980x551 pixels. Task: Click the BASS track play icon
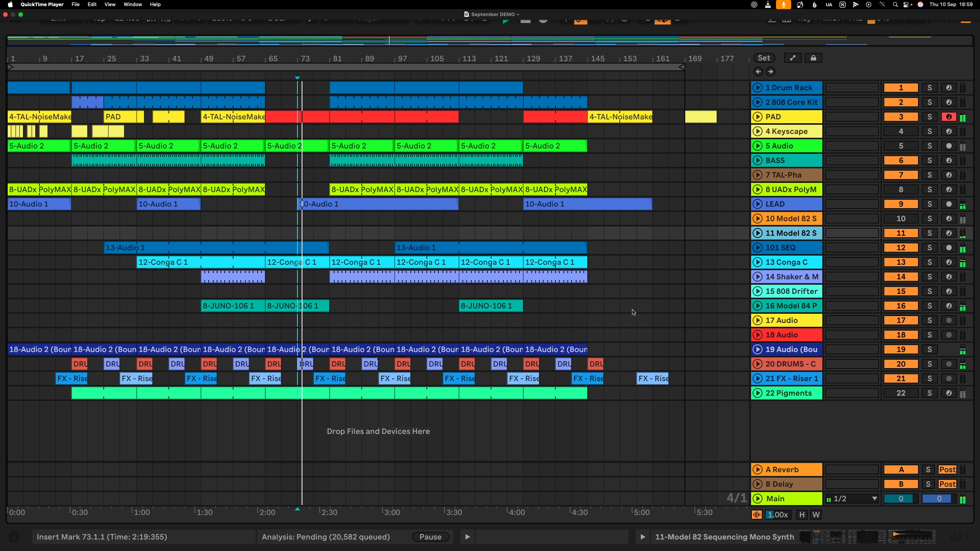click(757, 160)
